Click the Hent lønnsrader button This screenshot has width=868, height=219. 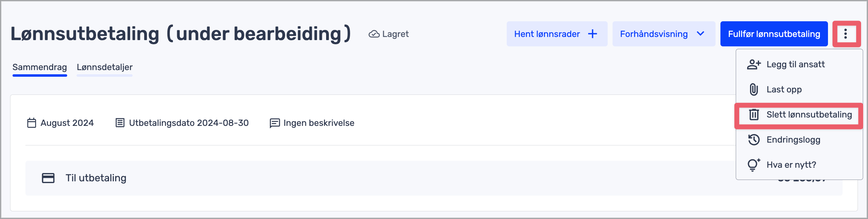547,34
